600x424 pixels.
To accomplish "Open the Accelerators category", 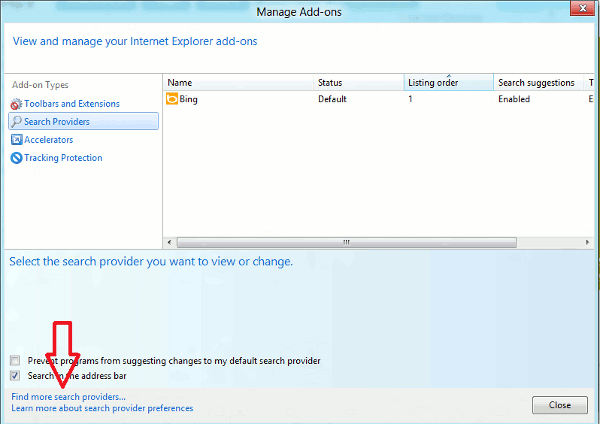I will coord(49,140).
